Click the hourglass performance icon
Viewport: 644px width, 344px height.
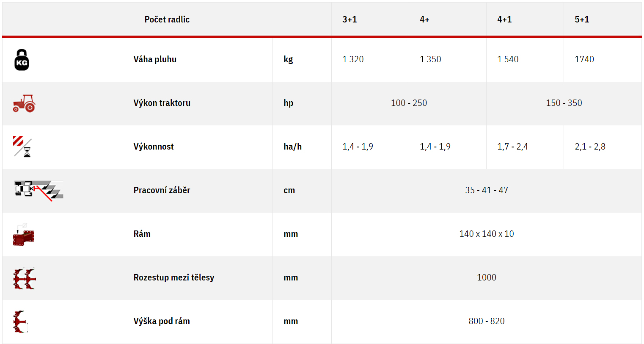22,147
